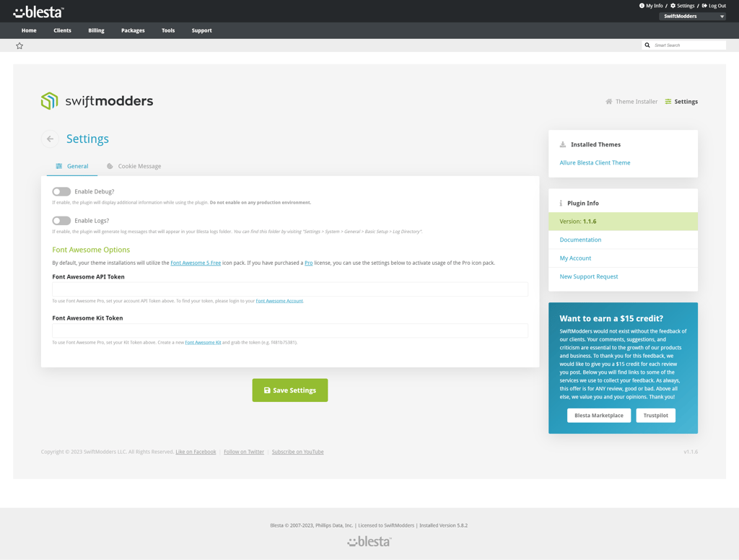The width and height of the screenshot is (739, 560).
Task: Click the Smart Search magnifier icon
Action: coord(647,45)
